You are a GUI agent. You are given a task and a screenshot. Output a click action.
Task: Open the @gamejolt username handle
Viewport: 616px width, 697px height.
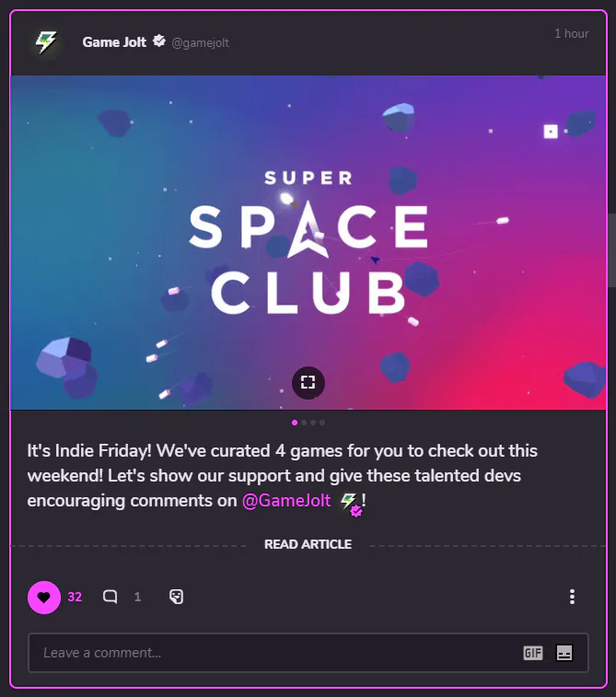coord(201,42)
